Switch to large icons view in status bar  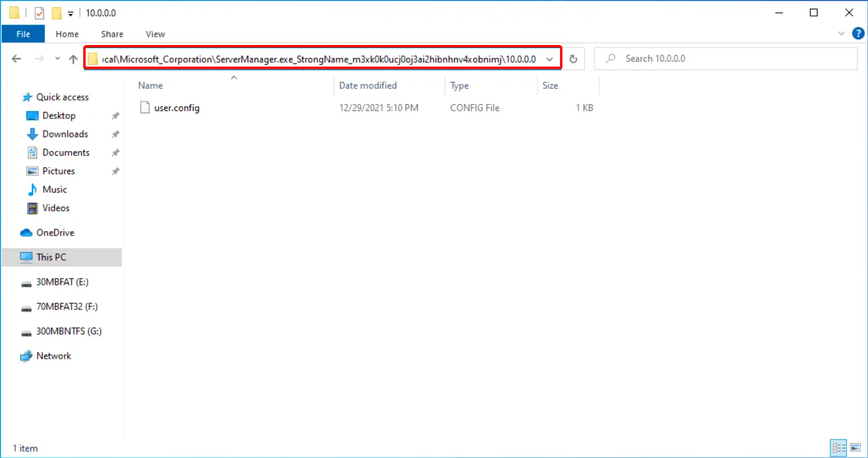coord(855,448)
